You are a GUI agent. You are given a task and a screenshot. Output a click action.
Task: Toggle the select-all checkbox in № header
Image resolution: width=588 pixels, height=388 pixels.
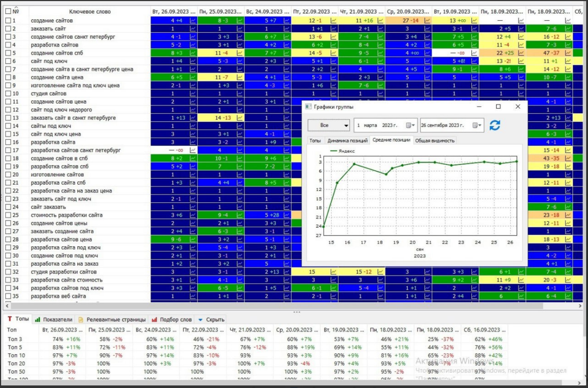pyautogui.click(x=8, y=11)
